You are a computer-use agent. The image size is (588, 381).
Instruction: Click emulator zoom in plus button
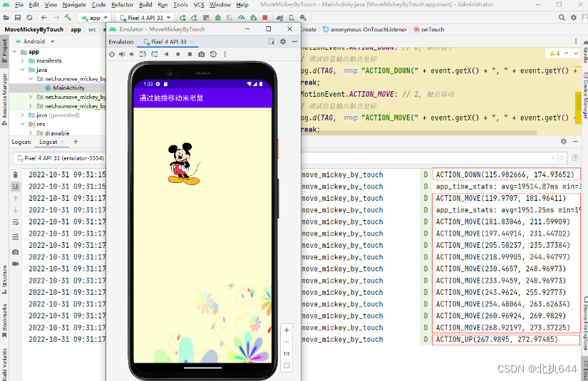287,330
